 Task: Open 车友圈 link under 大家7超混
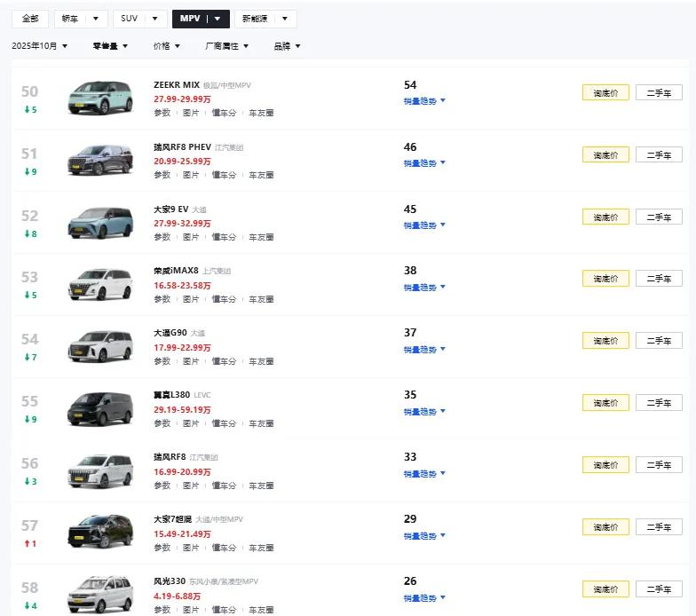pyautogui.click(x=261, y=548)
